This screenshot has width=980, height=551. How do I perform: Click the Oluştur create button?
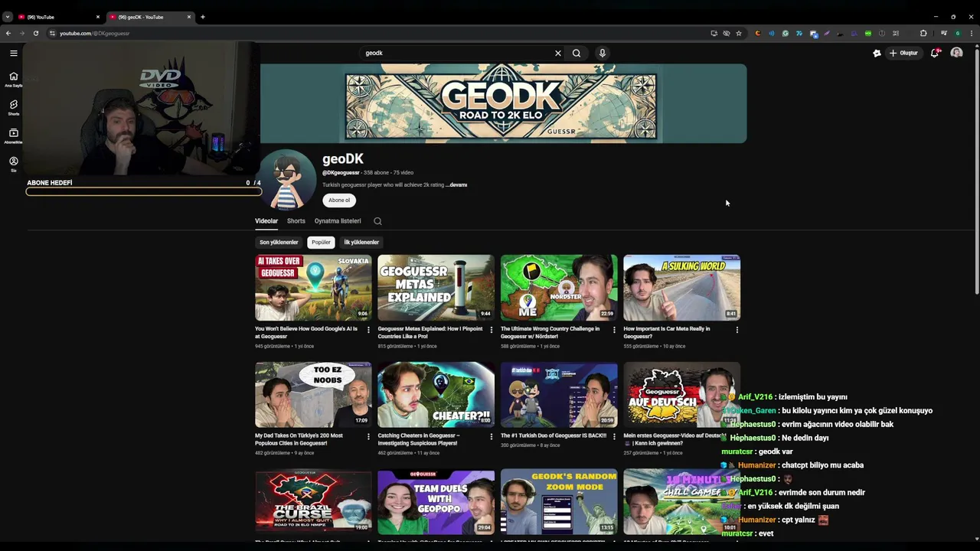click(904, 53)
